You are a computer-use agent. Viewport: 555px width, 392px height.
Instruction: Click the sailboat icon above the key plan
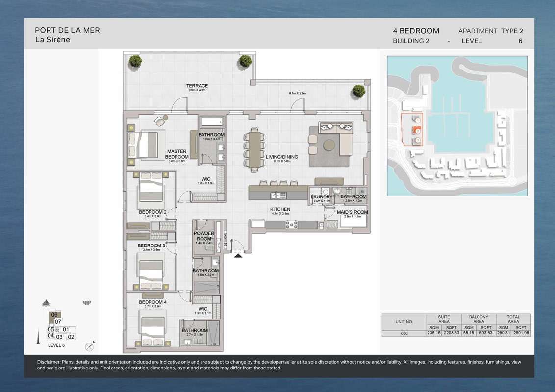coord(47,302)
